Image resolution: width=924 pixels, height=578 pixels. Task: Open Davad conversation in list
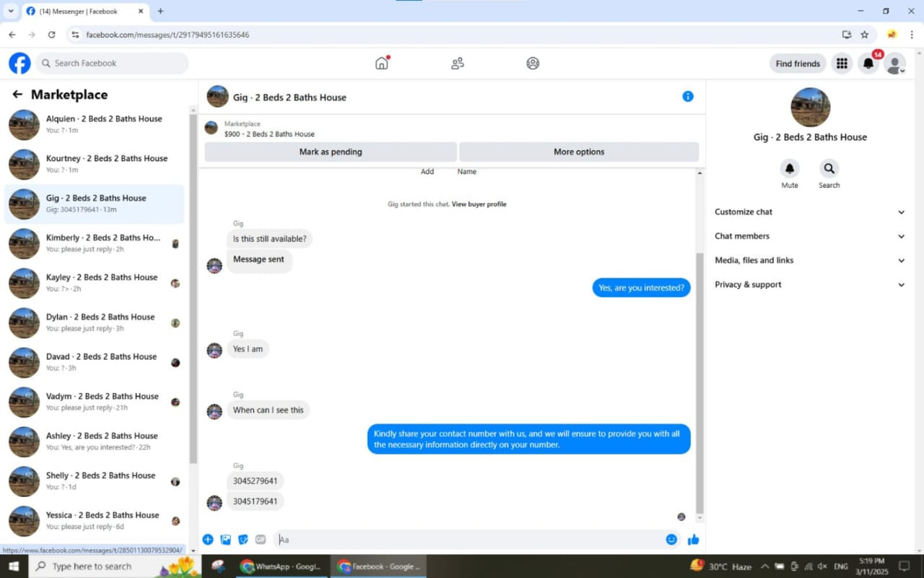pos(95,363)
